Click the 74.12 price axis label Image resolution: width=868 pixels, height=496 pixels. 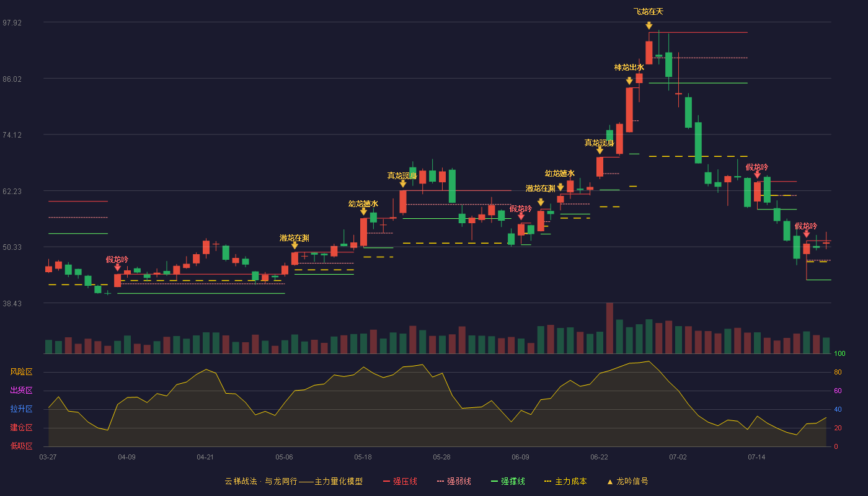click(12, 135)
